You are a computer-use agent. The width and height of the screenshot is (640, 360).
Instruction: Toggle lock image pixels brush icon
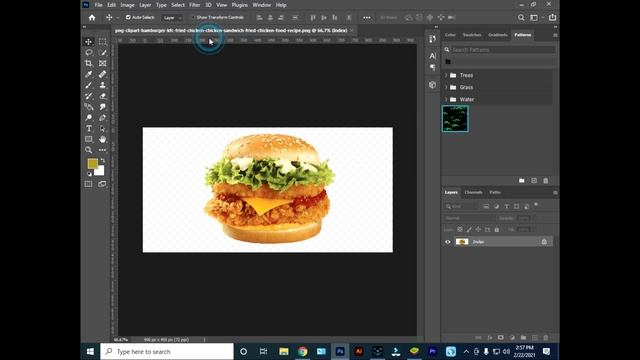coord(469,230)
